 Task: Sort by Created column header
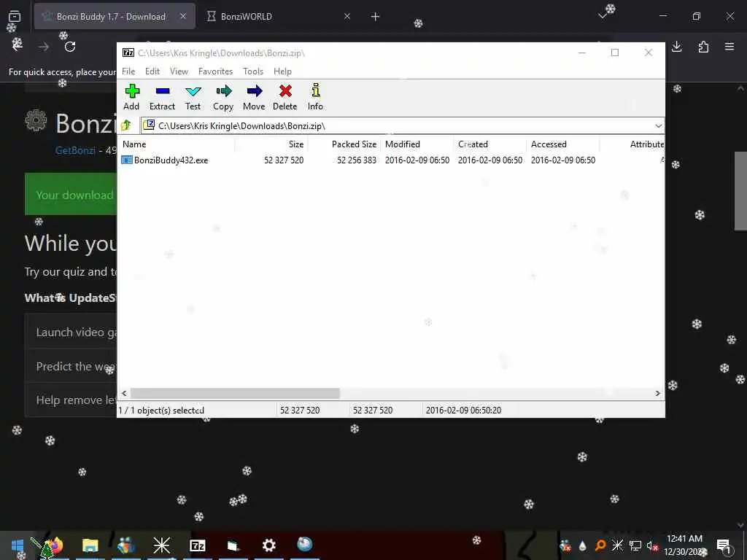[x=489, y=144]
